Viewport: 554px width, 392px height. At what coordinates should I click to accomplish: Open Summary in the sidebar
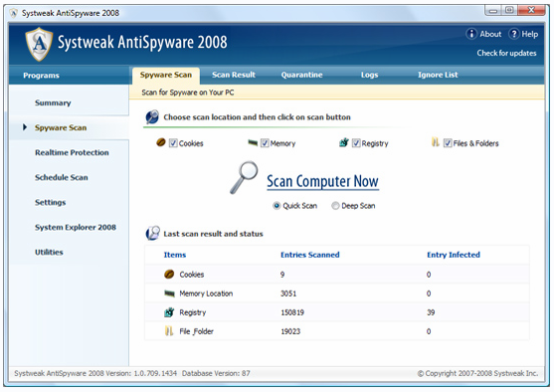click(x=53, y=102)
